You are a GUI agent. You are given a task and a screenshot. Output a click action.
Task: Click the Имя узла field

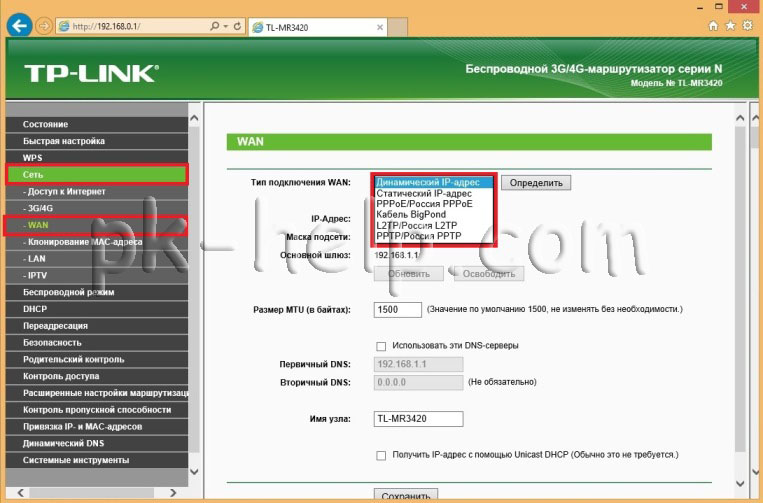[418, 419]
